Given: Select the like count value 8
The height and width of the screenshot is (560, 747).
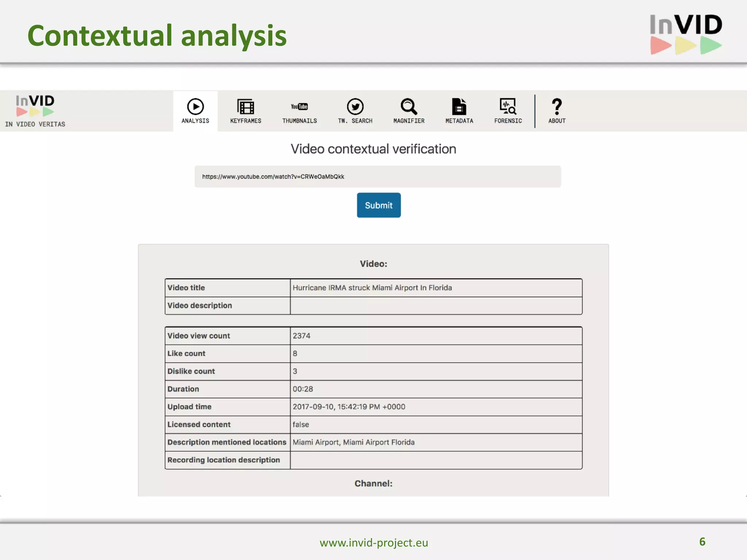Looking at the screenshot, I should (295, 353).
